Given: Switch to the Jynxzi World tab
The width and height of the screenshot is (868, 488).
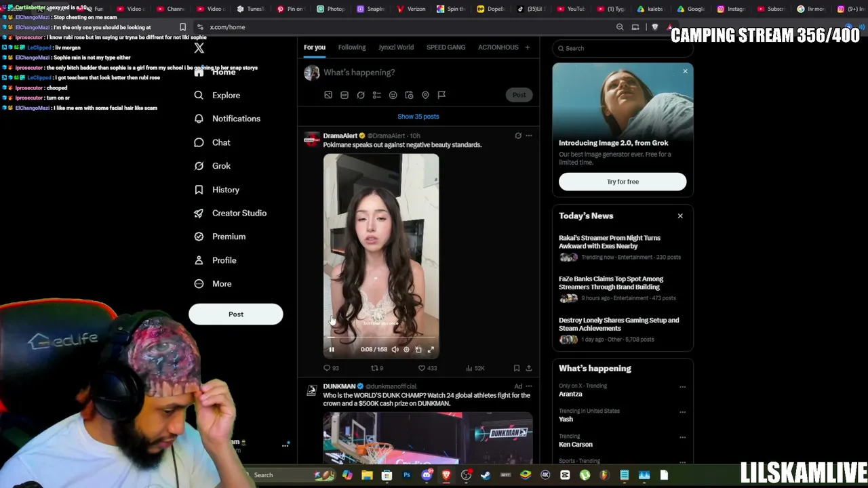Looking at the screenshot, I should pos(396,47).
